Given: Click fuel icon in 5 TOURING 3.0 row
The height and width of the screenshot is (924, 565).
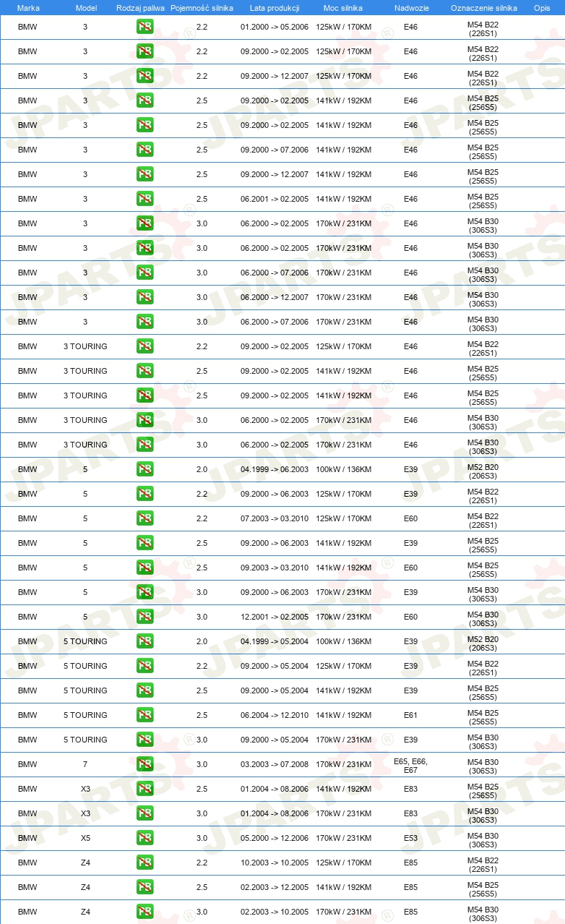Looking at the screenshot, I should 145,740.
